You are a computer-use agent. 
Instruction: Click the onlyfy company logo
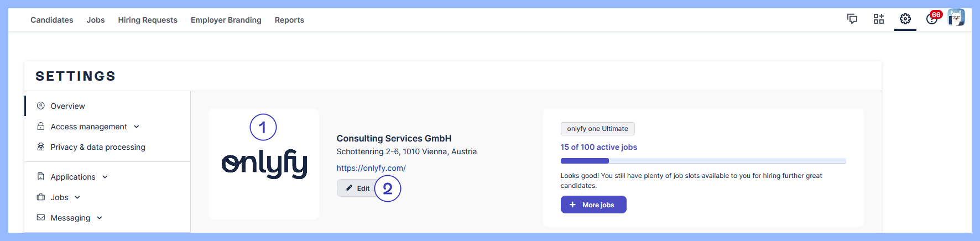click(x=264, y=164)
